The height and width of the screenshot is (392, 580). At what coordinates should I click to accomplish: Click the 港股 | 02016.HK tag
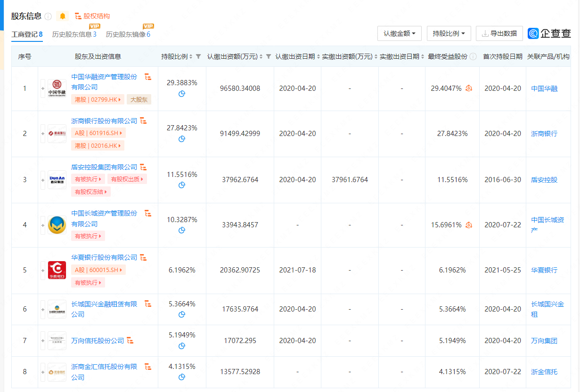(98, 145)
